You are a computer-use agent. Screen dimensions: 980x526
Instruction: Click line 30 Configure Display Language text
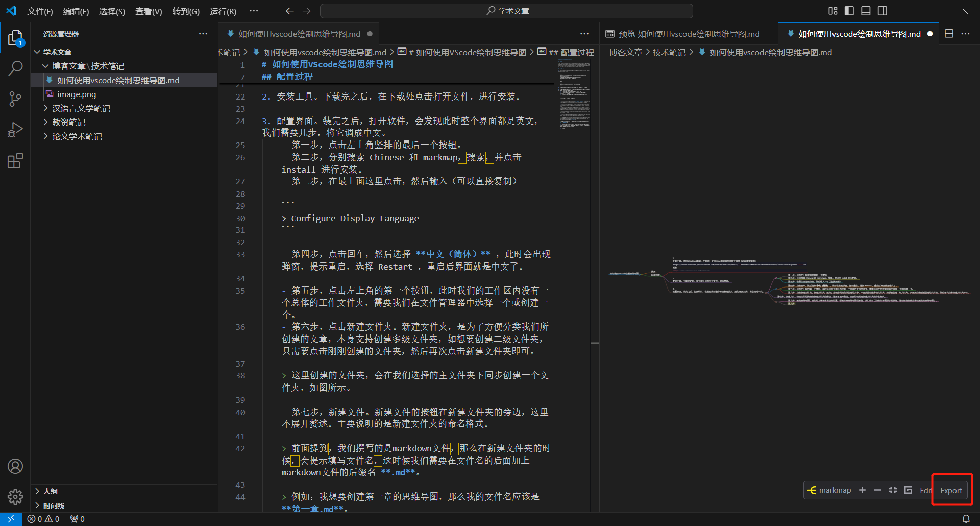click(x=350, y=219)
